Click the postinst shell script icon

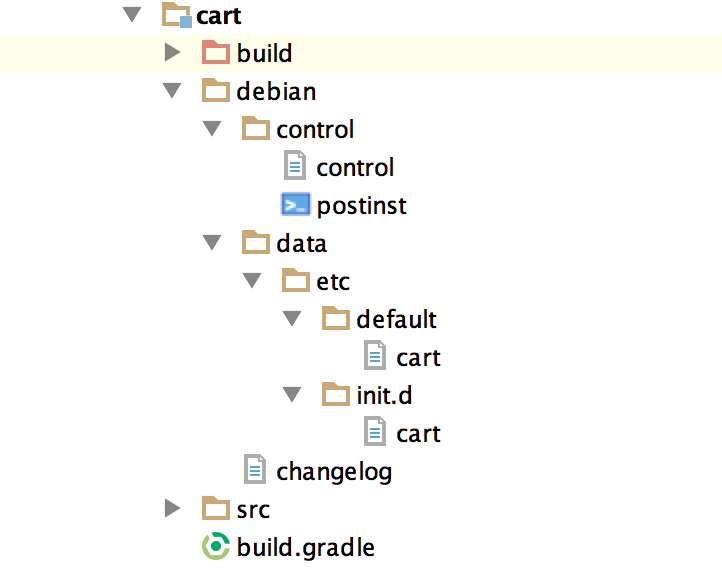click(296, 205)
